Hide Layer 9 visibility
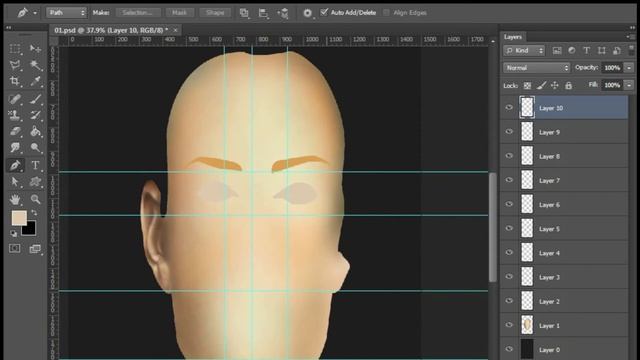Viewport: 640px width, 360px height. (x=509, y=131)
